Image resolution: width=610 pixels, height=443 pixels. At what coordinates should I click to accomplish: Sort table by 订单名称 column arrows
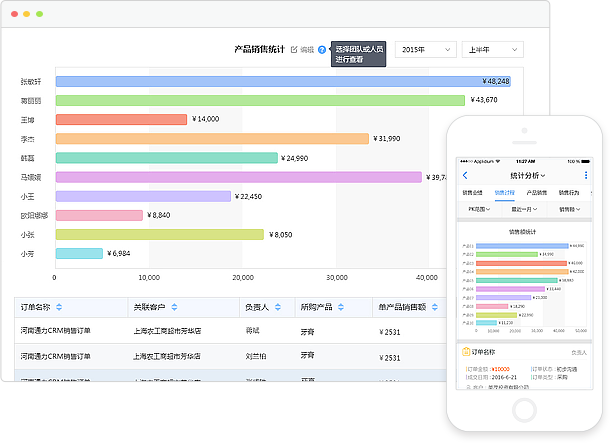59,307
